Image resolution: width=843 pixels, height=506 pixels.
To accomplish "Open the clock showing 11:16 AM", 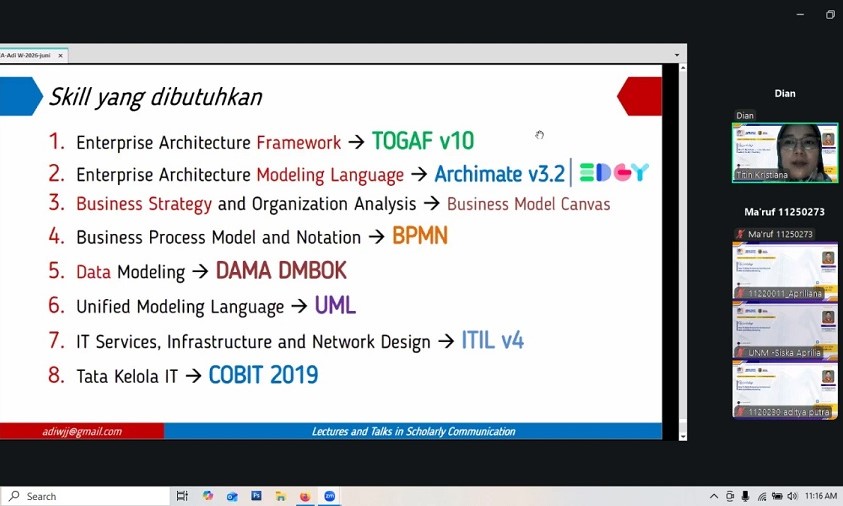I will (x=821, y=496).
